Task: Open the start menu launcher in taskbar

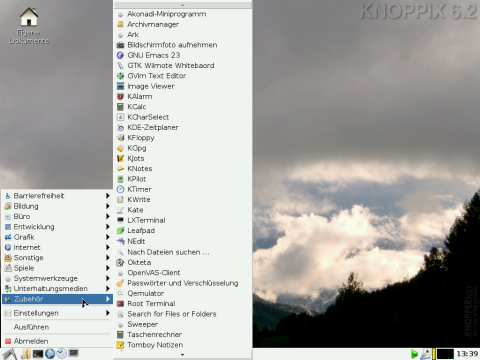Action: point(10,354)
